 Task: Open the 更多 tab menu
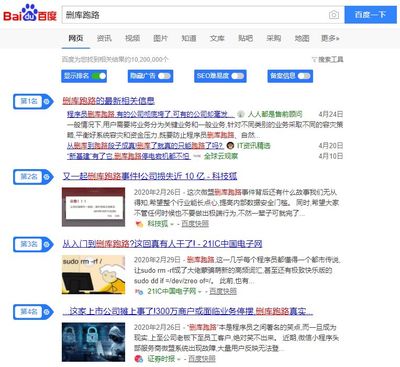pyautogui.click(x=330, y=38)
